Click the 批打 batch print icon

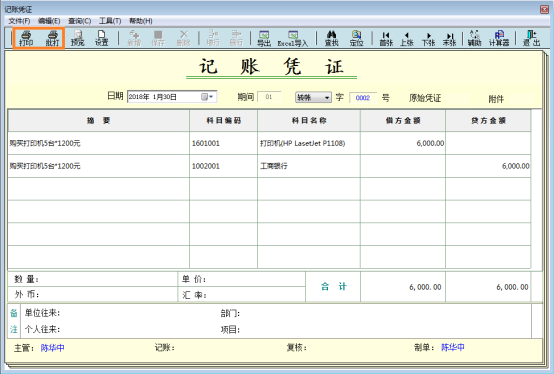(x=52, y=38)
